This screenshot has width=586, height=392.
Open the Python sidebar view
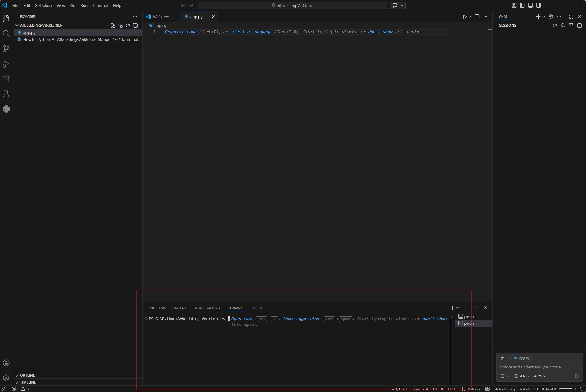tap(6, 109)
